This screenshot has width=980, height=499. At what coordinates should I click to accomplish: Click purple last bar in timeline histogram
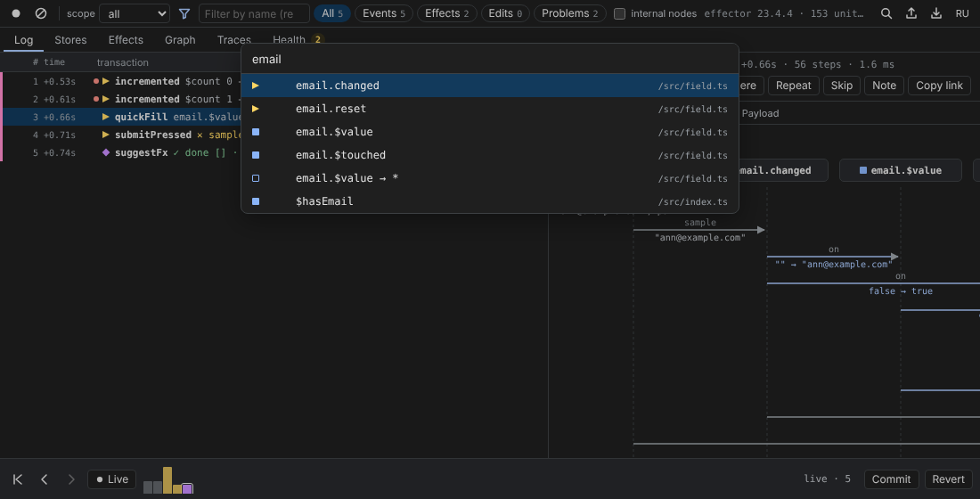pyautogui.click(x=187, y=488)
